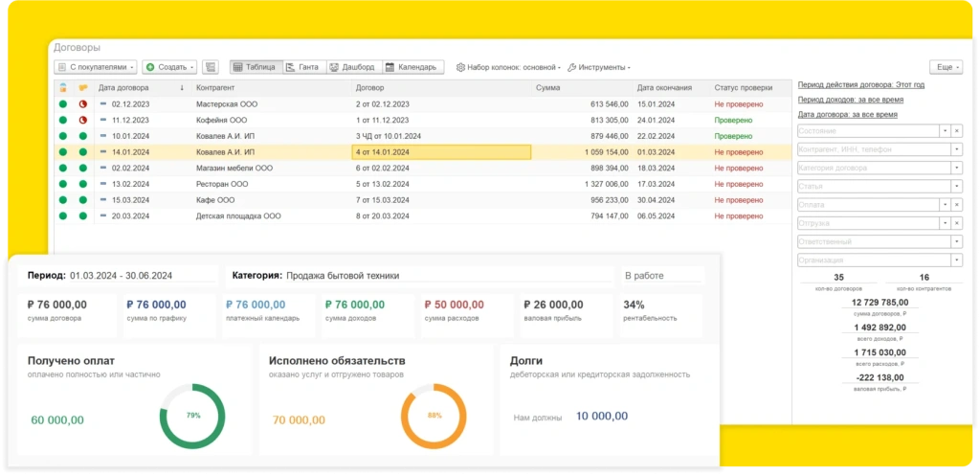The image size is (980, 475).
Task: Click the Категория Продажа бытовой техники field
Action: coord(420,275)
